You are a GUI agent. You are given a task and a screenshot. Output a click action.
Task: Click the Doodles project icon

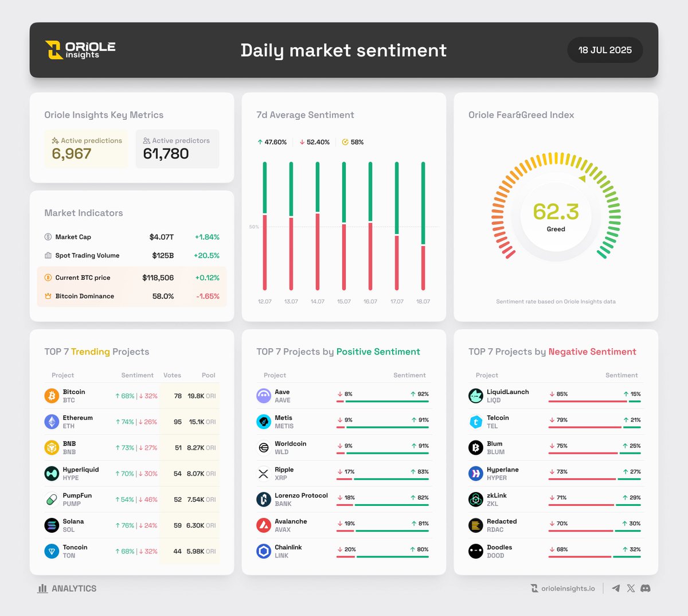pyautogui.click(x=476, y=551)
